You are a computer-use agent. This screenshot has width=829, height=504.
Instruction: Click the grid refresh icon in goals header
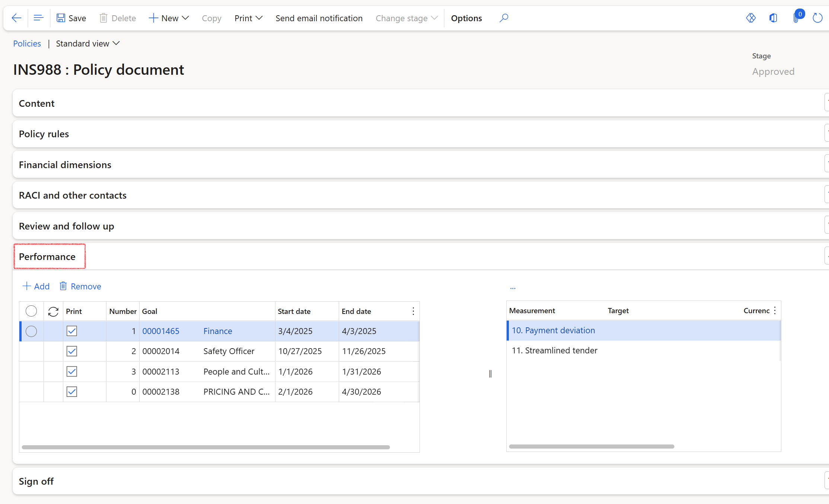coord(53,311)
